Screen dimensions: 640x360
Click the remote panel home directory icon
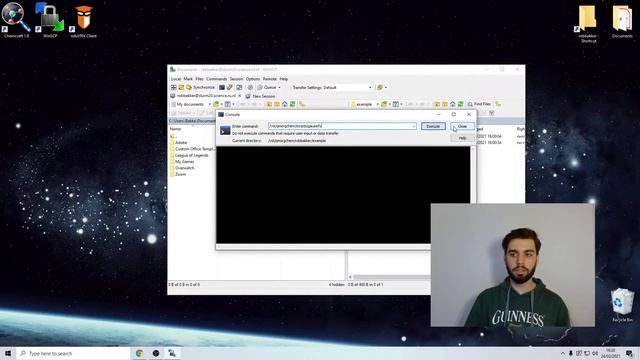(452, 104)
